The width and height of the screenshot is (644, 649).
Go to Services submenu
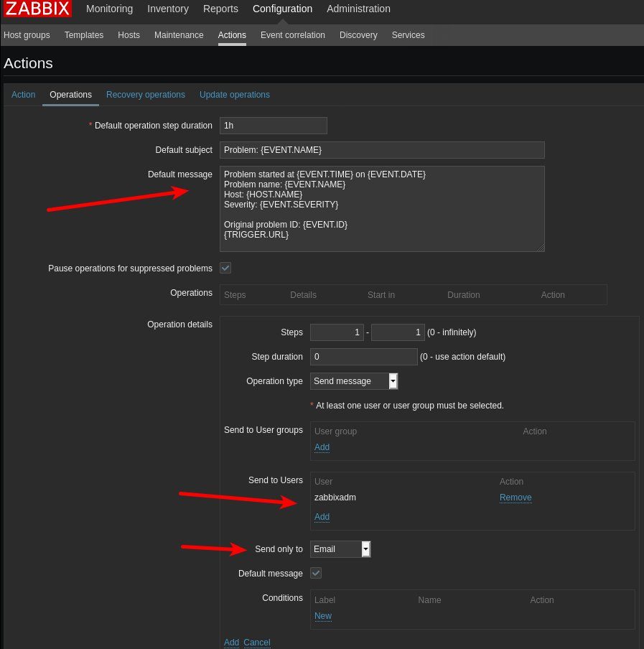tap(408, 35)
